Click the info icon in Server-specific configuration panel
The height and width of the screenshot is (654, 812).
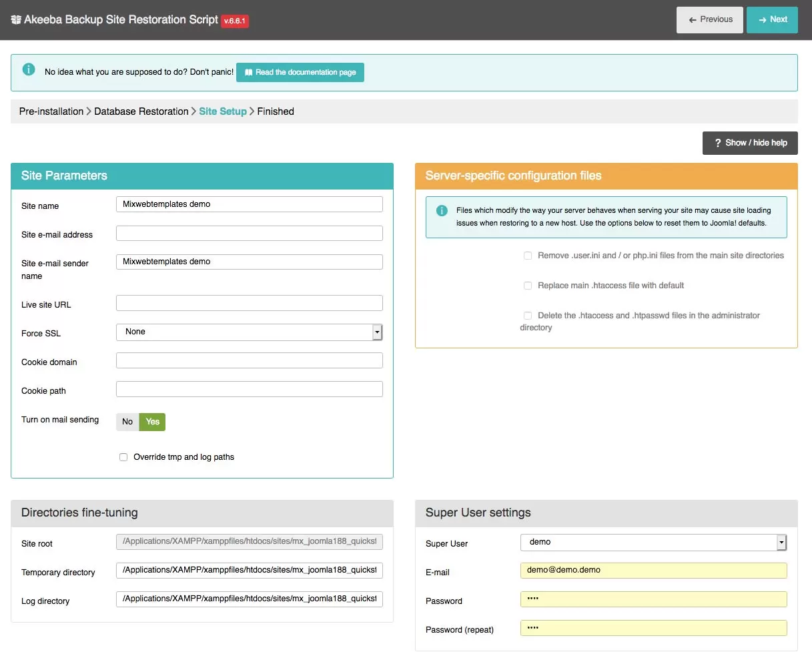point(441,210)
